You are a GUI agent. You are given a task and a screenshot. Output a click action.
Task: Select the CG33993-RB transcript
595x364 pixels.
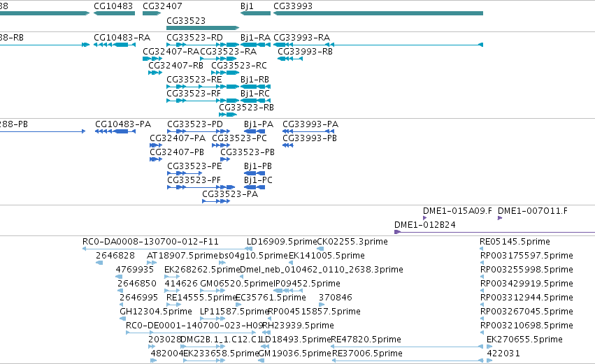[x=290, y=59]
